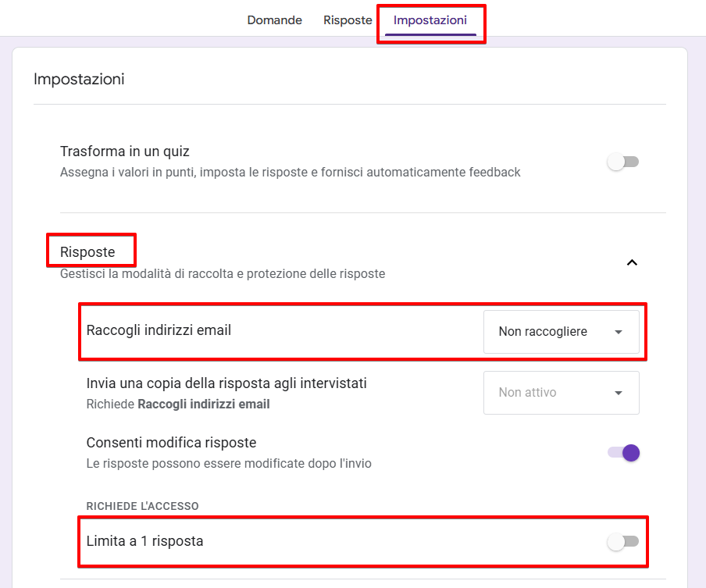Switch to the Domande tab
The image size is (706, 588).
275,20
